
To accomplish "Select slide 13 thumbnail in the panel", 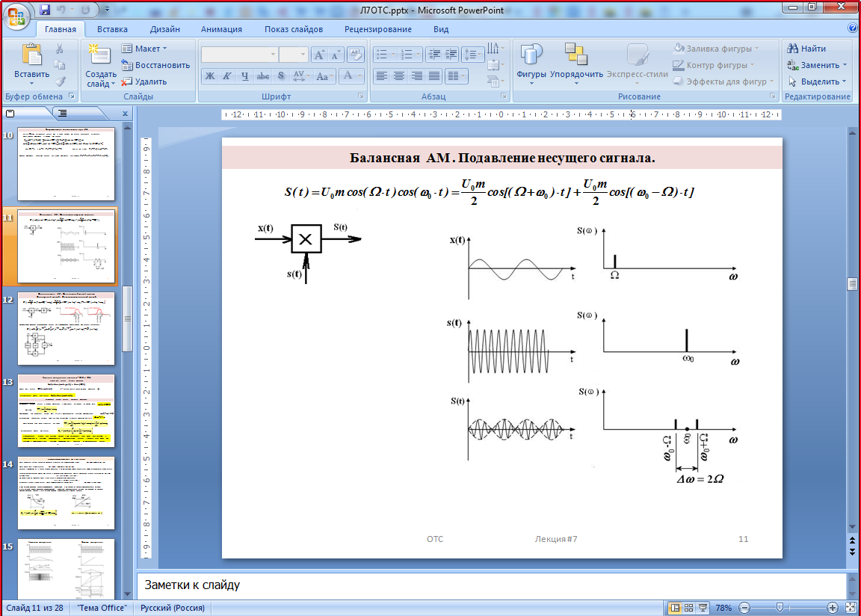I will click(x=67, y=410).
